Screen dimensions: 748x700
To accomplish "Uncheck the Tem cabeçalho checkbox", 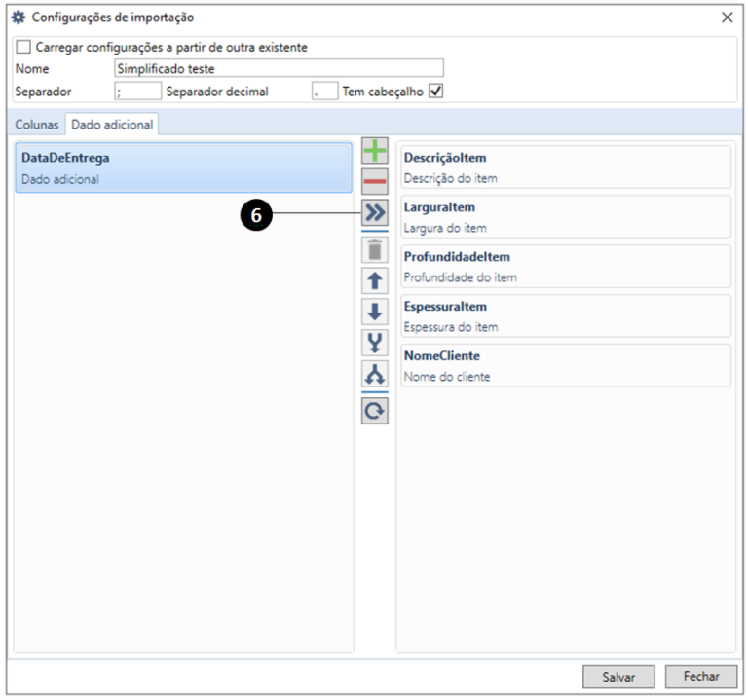I will pos(436,92).
